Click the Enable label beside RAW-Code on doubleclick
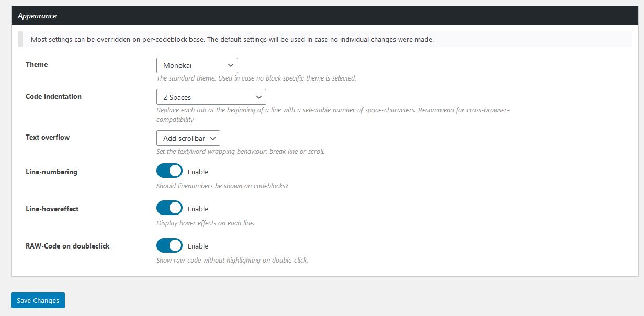644x316 pixels. click(x=198, y=246)
